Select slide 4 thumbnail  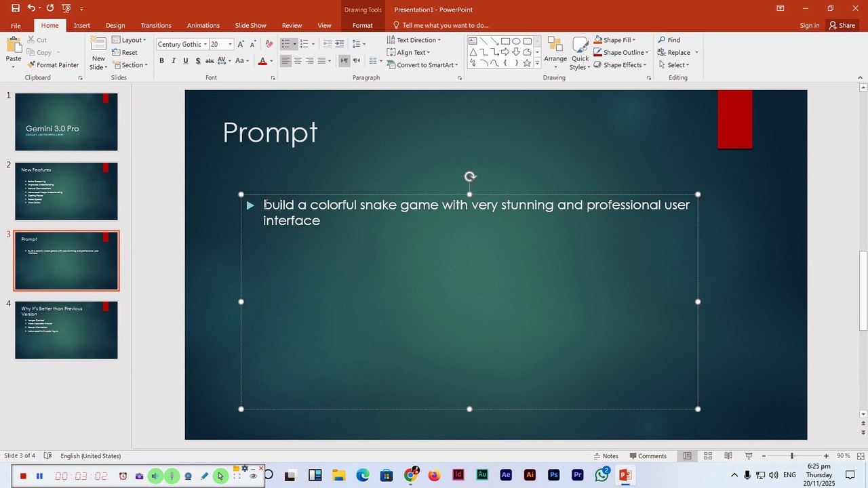[x=66, y=330]
